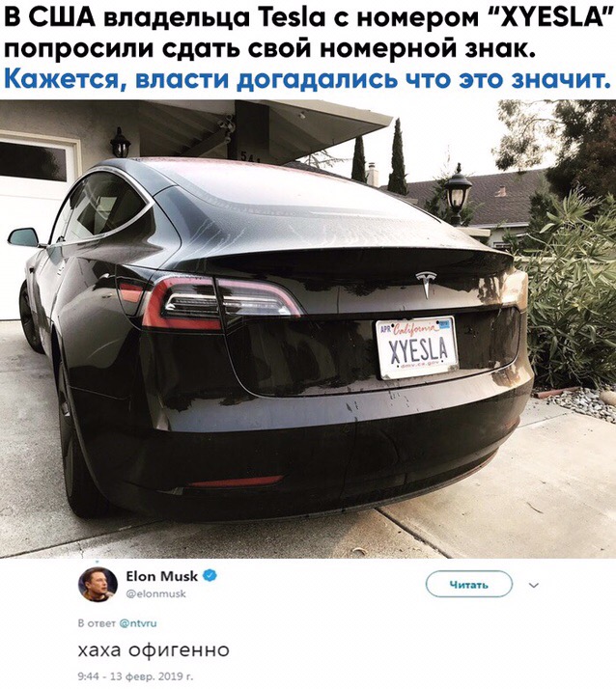Follow the account with the Читать button
This screenshot has width=616, height=689.
click(469, 584)
